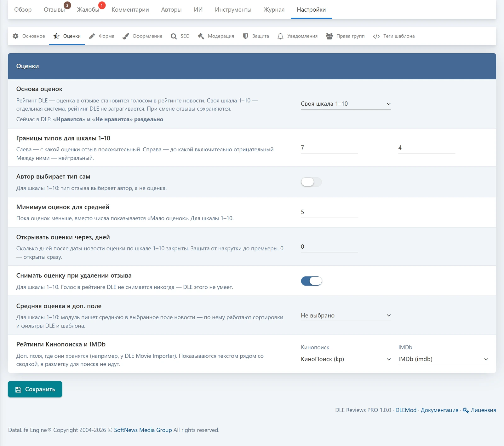This screenshot has height=446, width=504.
Task: Open the Документация link
Action: [x=439, y=410]
